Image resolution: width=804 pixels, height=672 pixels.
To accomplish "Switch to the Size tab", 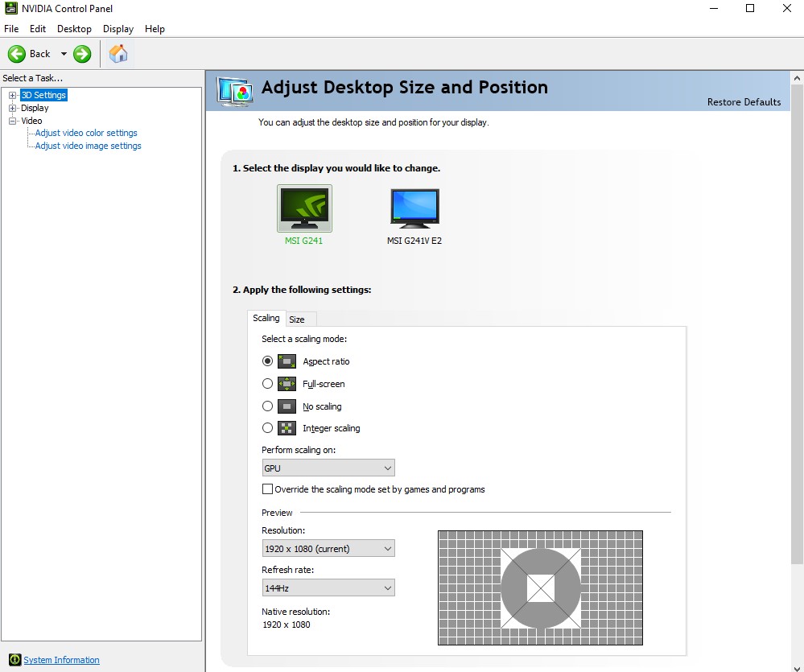I will pos(301,320).
